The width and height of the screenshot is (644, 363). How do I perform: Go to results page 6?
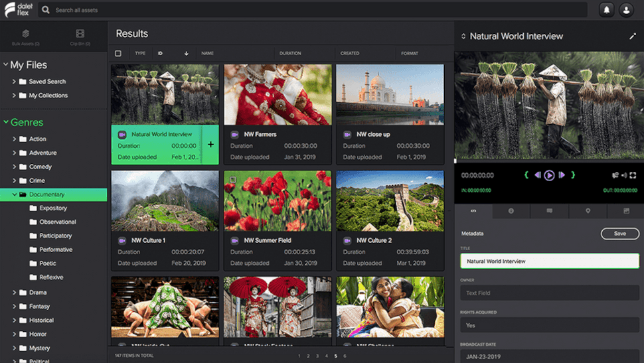[x=345, y=356]
